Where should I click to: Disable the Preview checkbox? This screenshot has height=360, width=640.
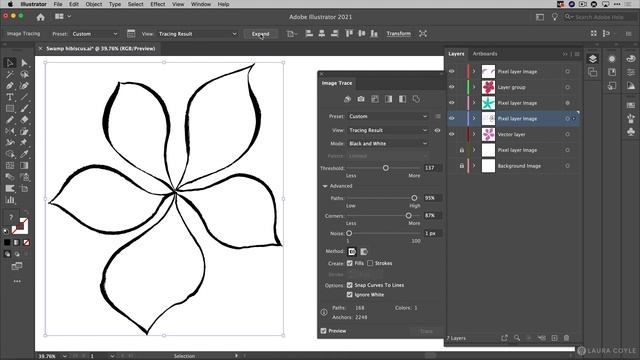click(x=323, y=331)
